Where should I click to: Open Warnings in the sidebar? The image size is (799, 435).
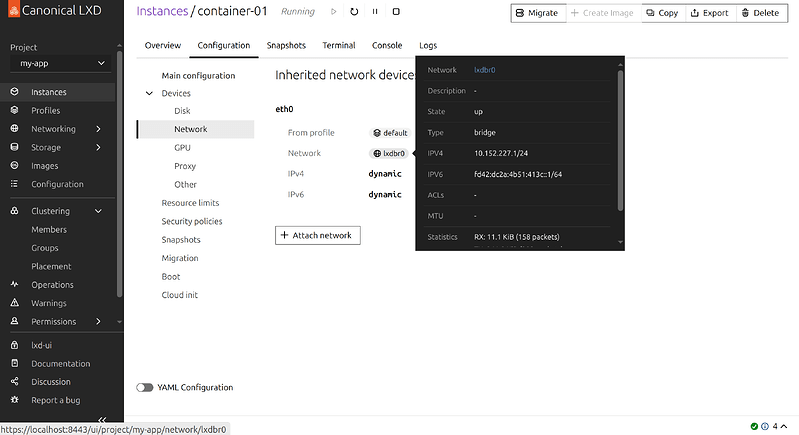click(48, 303)
